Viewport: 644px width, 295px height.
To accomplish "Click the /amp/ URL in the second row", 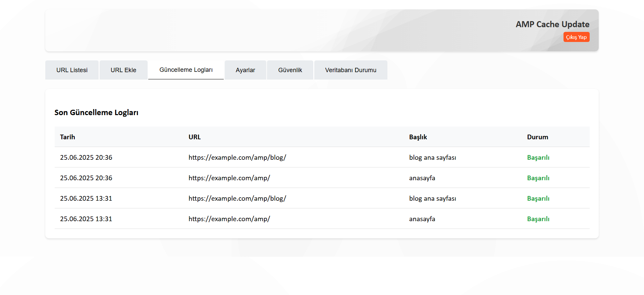I will click(x=229, y=178).
